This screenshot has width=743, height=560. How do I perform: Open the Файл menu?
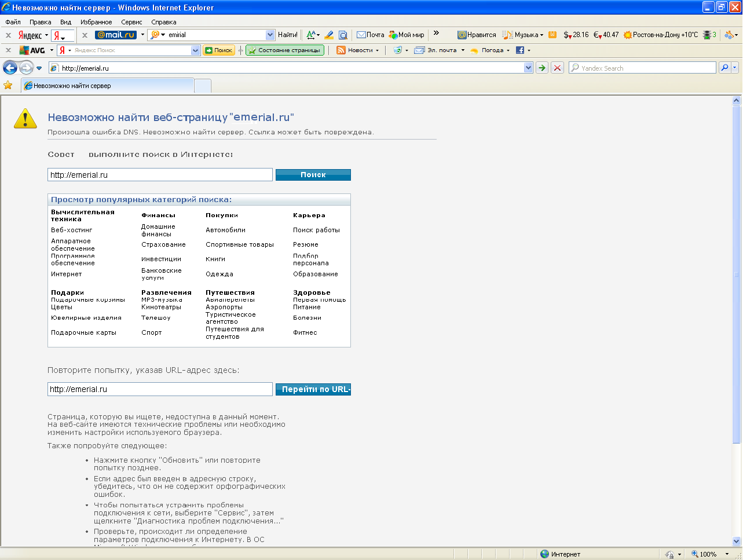tap(13, 22)
